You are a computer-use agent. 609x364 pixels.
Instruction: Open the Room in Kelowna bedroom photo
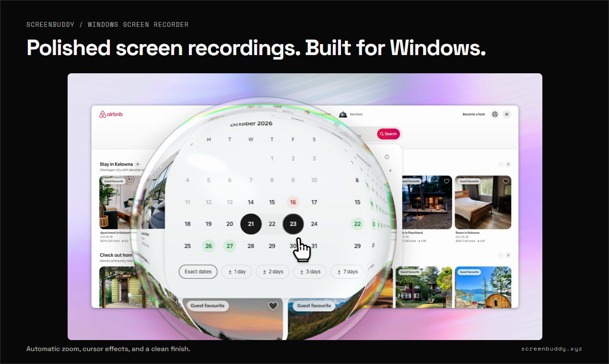[x=483, y=203]
